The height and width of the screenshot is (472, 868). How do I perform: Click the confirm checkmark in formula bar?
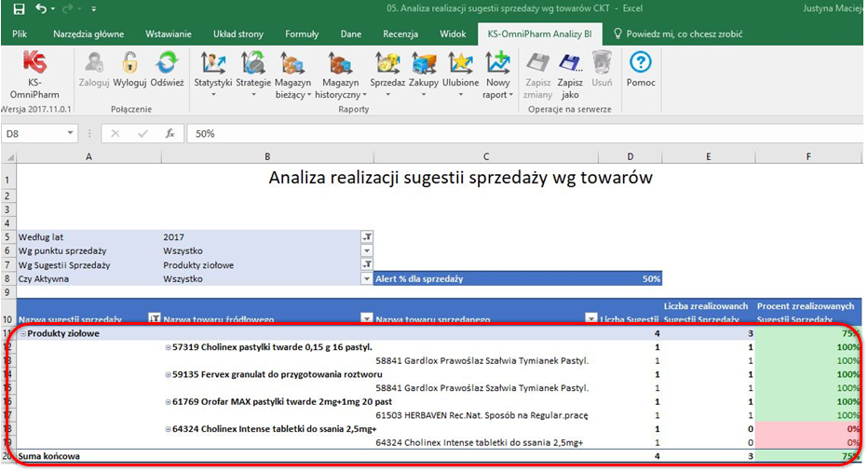(x=142, y=133)
